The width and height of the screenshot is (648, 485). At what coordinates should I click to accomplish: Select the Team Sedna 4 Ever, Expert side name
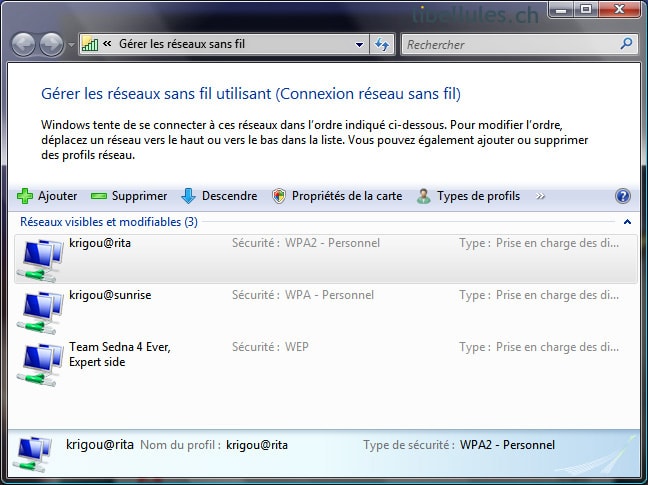(120, 354)
